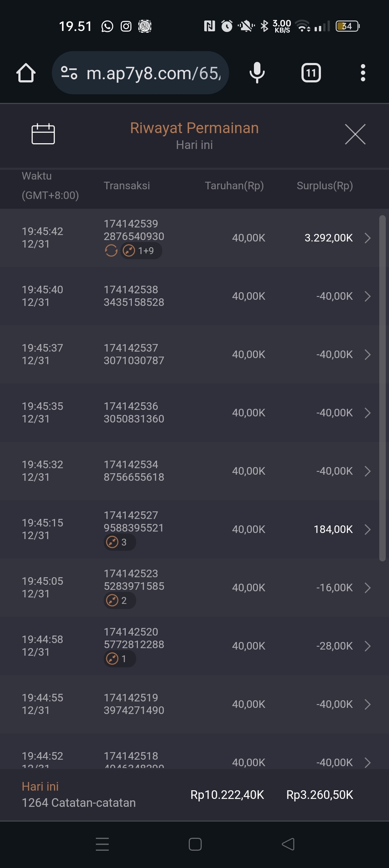This screenshot has width=389, height=868.
Task: Tap the voice search microphone
Action: coord(257,73)
